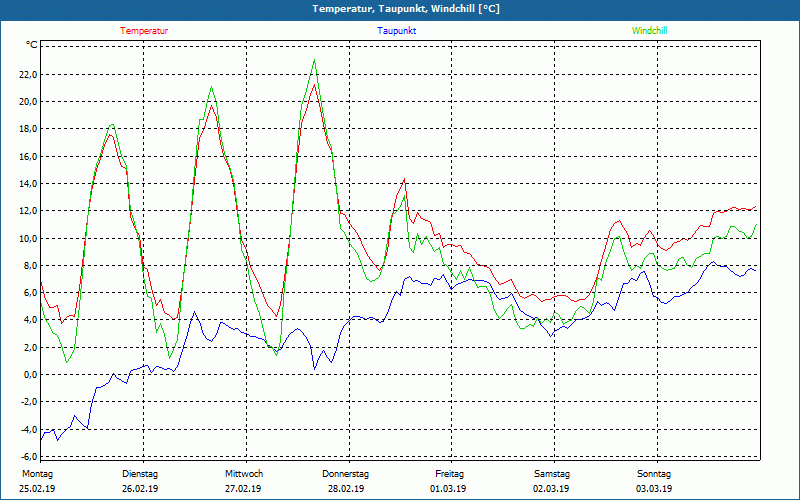Select the Mittwoch day label
This screenshot has height=500, width=800.
[x=244, y=474]
